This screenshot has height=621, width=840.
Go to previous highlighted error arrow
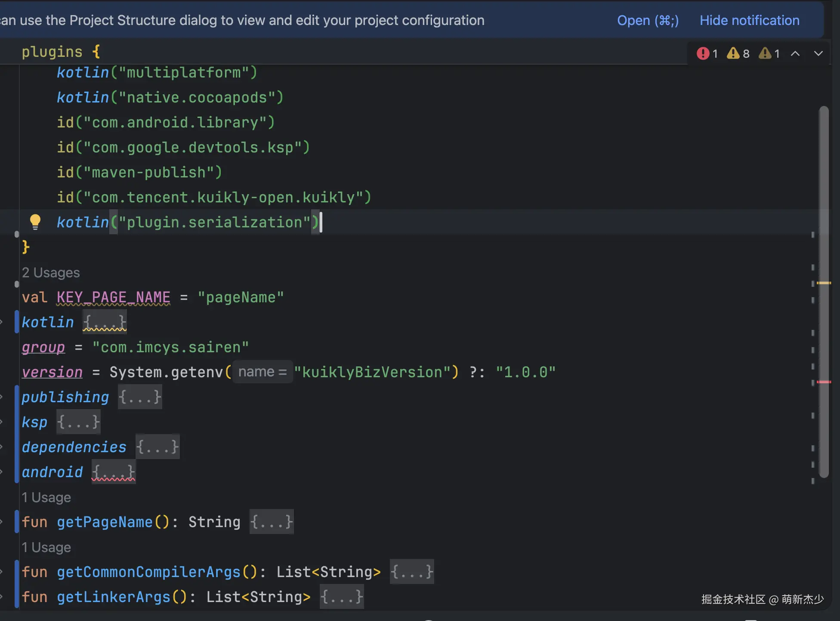[795, 53]
